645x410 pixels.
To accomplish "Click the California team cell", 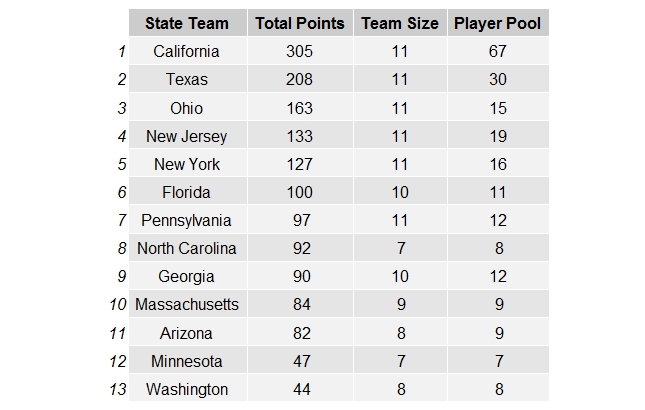I will click(188, 51).
